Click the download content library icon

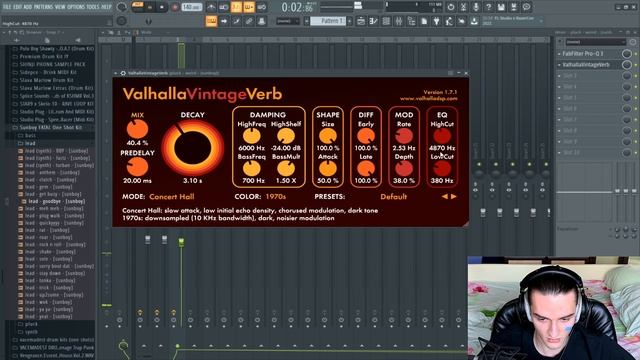(474, 21)
